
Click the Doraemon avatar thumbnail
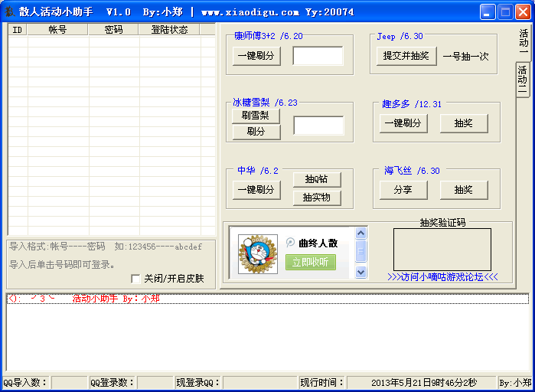coord(258,254)
